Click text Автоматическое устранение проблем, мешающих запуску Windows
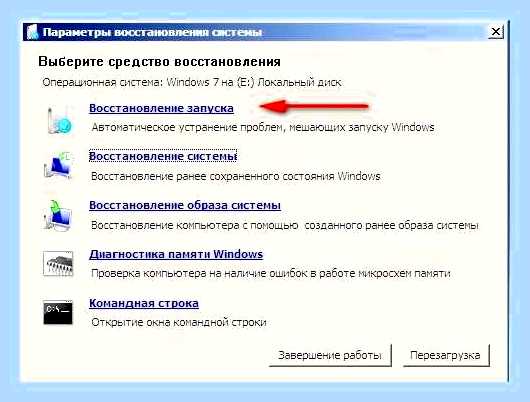 263,127
